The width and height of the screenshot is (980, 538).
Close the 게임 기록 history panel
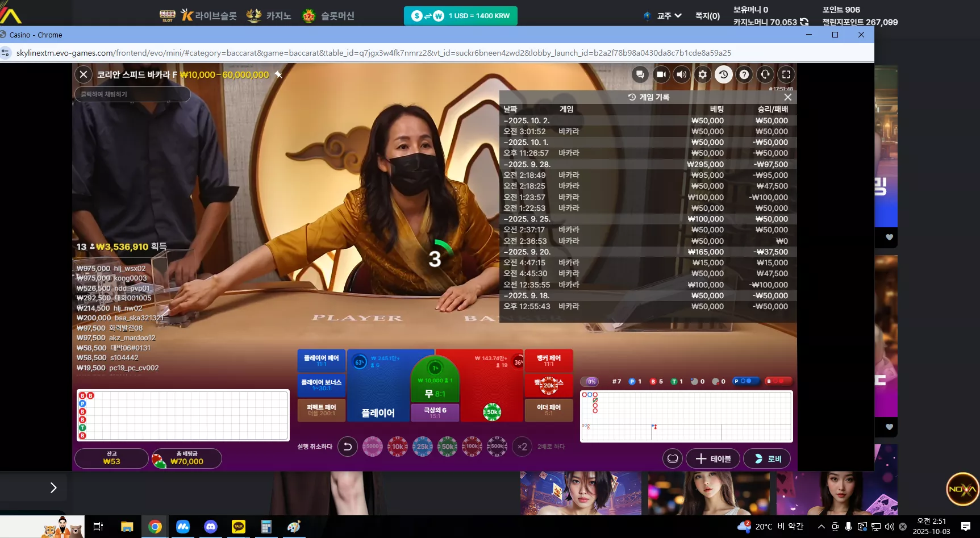click(x=787, y=97)
